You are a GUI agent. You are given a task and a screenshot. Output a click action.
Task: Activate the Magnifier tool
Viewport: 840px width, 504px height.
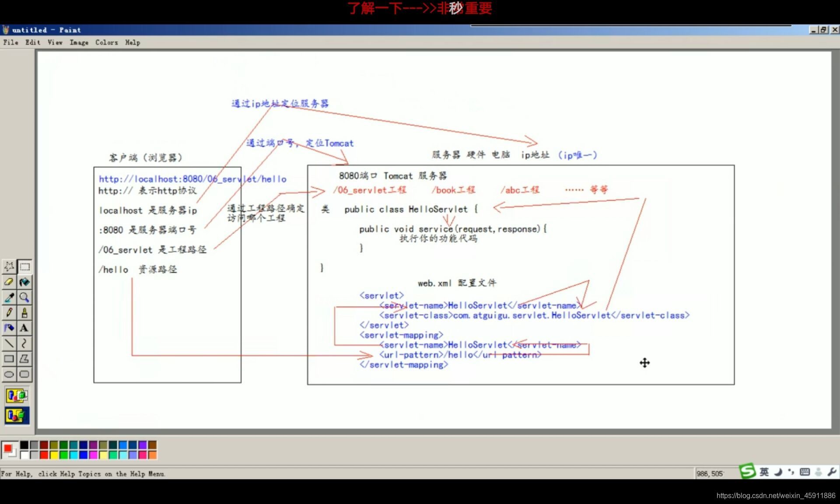pos(24,297)
